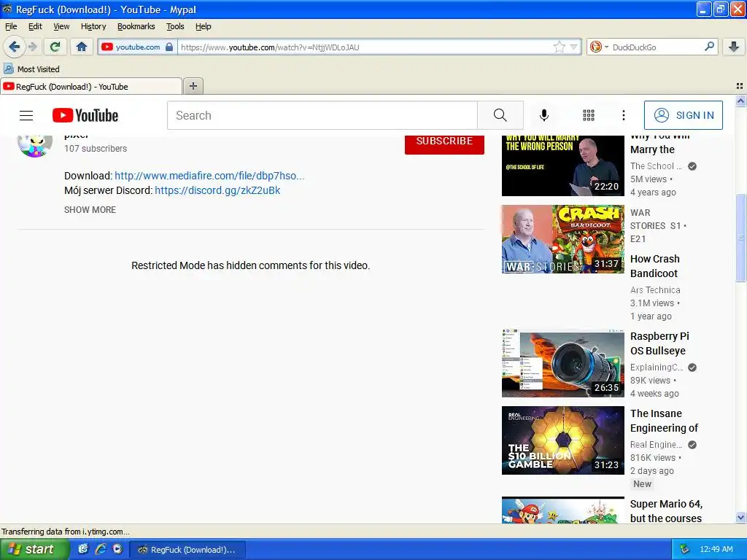
Task: Open YouTube settings three-dot menu
Action: click(623, 115)
